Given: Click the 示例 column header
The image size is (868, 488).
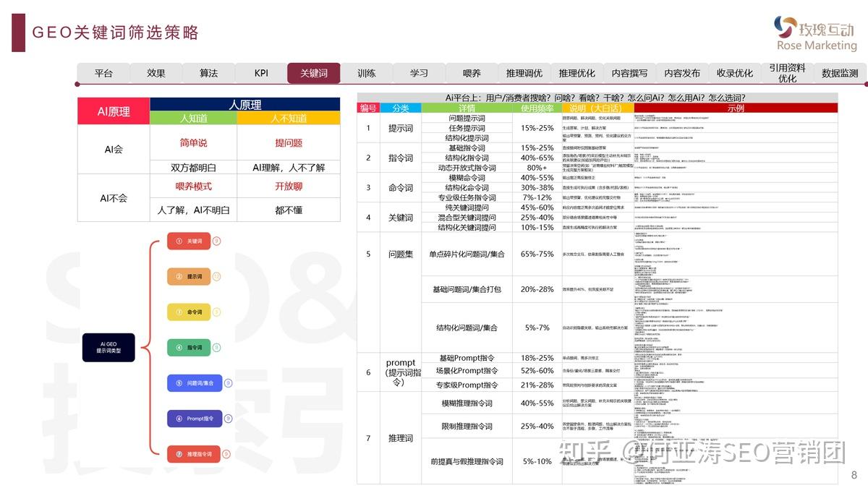Looking at the screenshot, I should pos(735,108).
